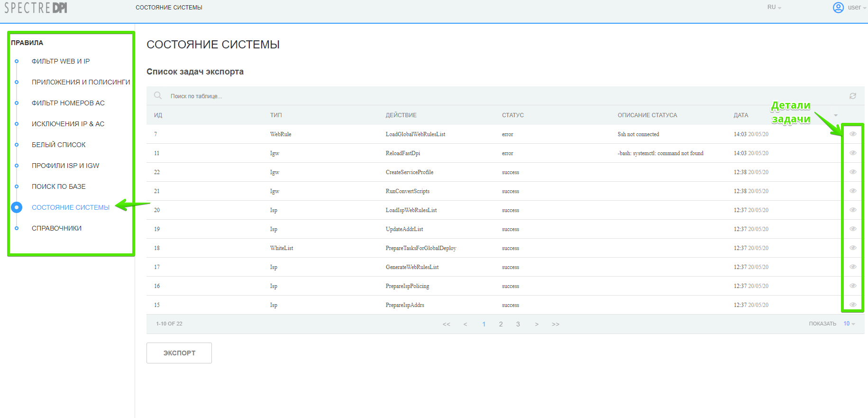This screenshot has height=418, width=868.
Task: Open the Фильтр WEB и IP section
Action: tap(61, 61)
